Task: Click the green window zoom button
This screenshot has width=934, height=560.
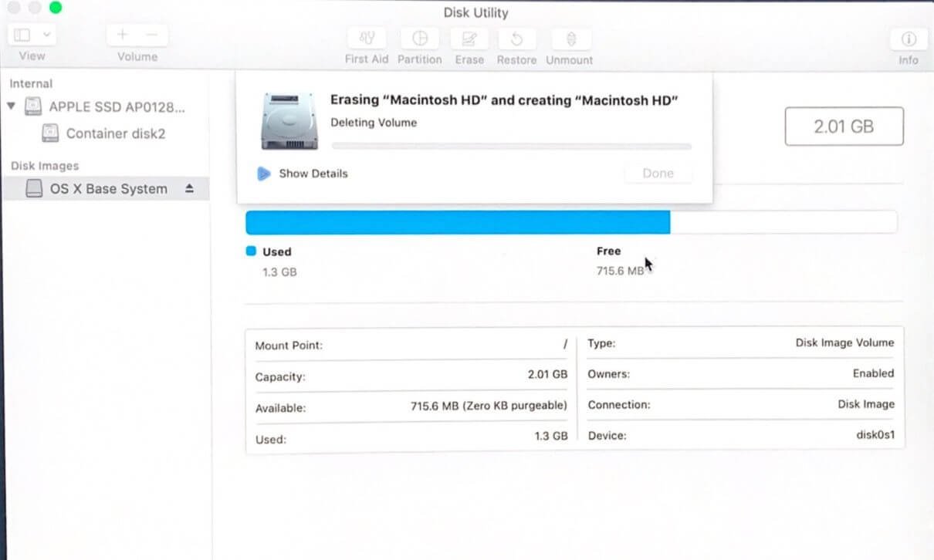Action: click(x=56, y=8)
